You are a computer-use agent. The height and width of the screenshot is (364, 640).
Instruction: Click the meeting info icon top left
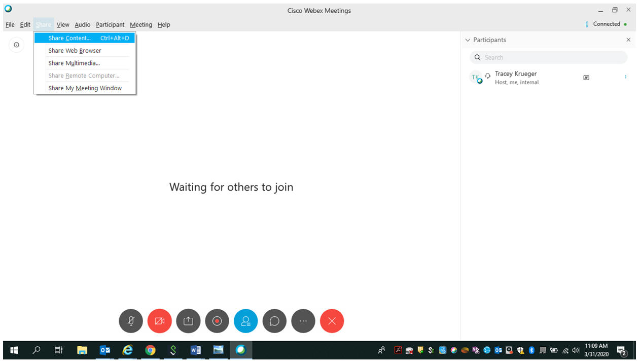tap(16, 45)
